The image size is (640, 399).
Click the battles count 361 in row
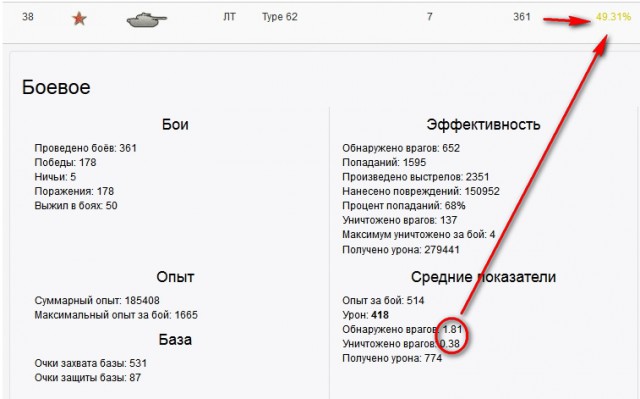522,17
